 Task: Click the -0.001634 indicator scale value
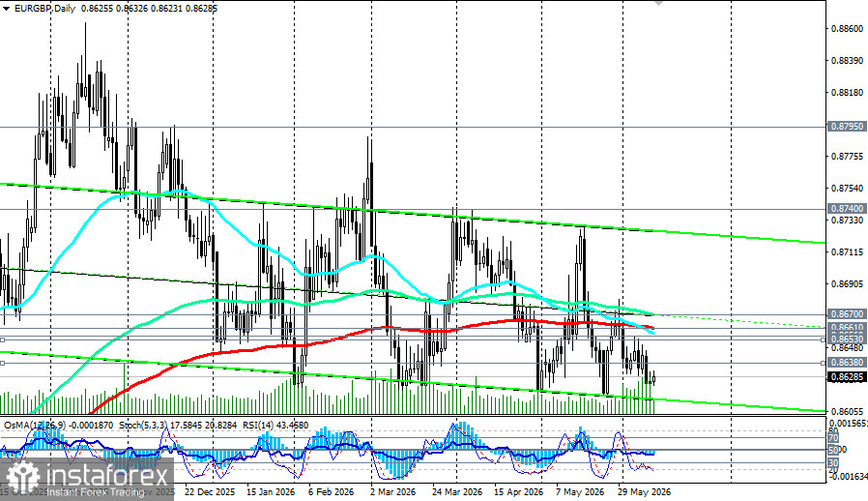tap(847, 476)
